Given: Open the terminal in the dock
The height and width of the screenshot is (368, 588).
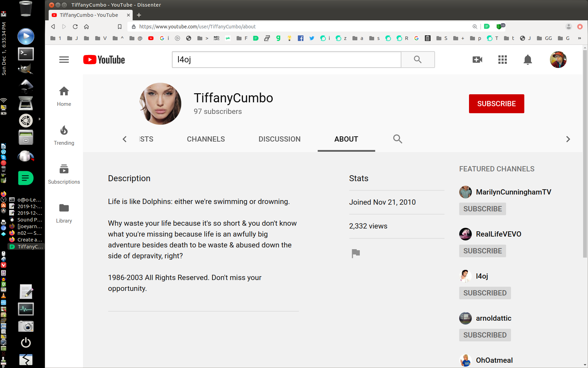Looking at the screenshot, I should [26, 54].
